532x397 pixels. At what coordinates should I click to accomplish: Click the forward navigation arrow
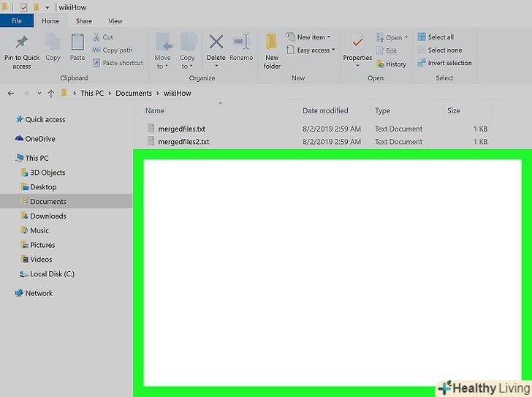click(x=26, y=93)
